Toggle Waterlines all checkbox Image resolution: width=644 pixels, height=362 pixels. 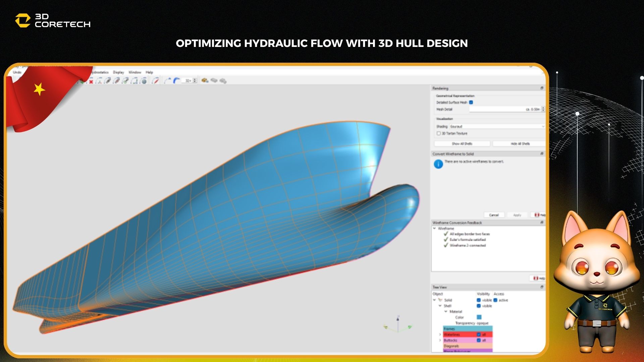[x=479, y=335]
